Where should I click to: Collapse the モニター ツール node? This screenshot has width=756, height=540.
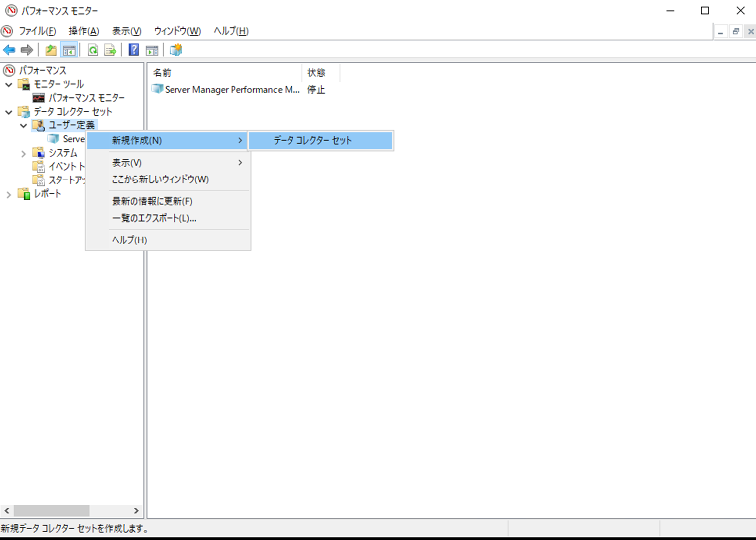(x=9, y=84)
